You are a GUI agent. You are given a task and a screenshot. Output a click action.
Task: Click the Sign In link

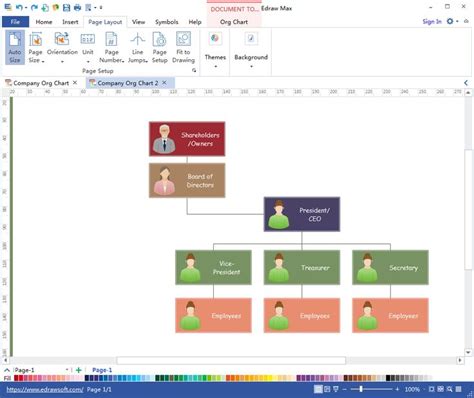coord(432,21)
